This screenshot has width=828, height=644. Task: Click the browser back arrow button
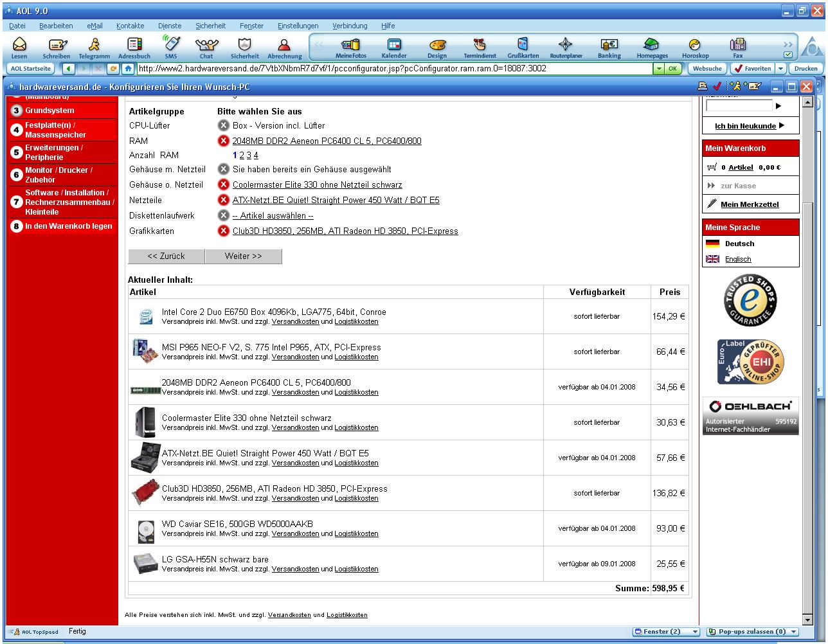(x=69, y=68)
